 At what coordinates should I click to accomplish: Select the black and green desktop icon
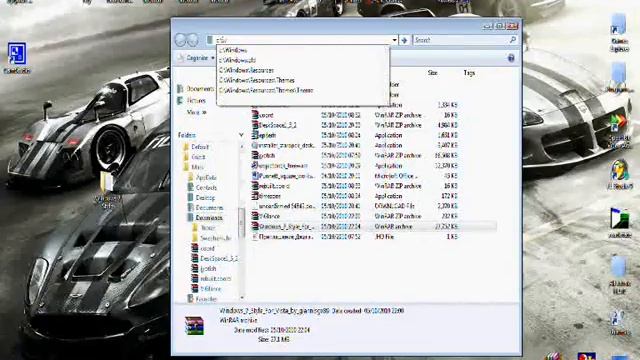[620, 219]
